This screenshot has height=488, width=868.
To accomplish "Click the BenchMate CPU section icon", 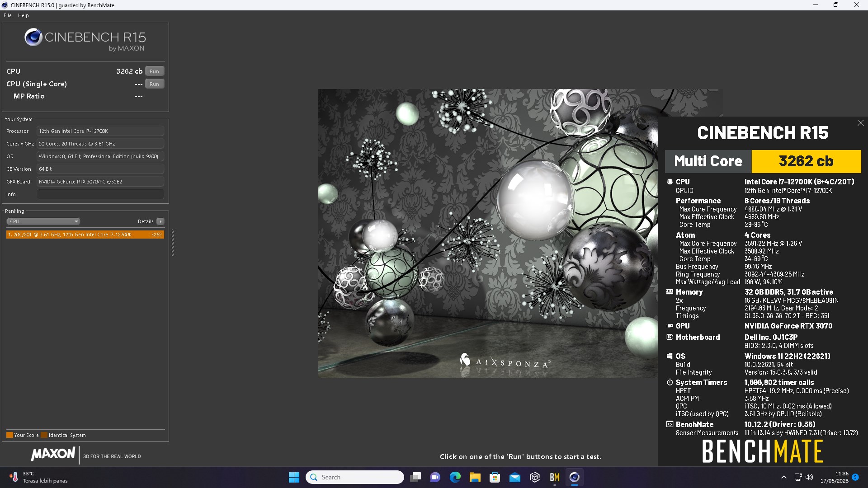I will [x=670, y=182].
